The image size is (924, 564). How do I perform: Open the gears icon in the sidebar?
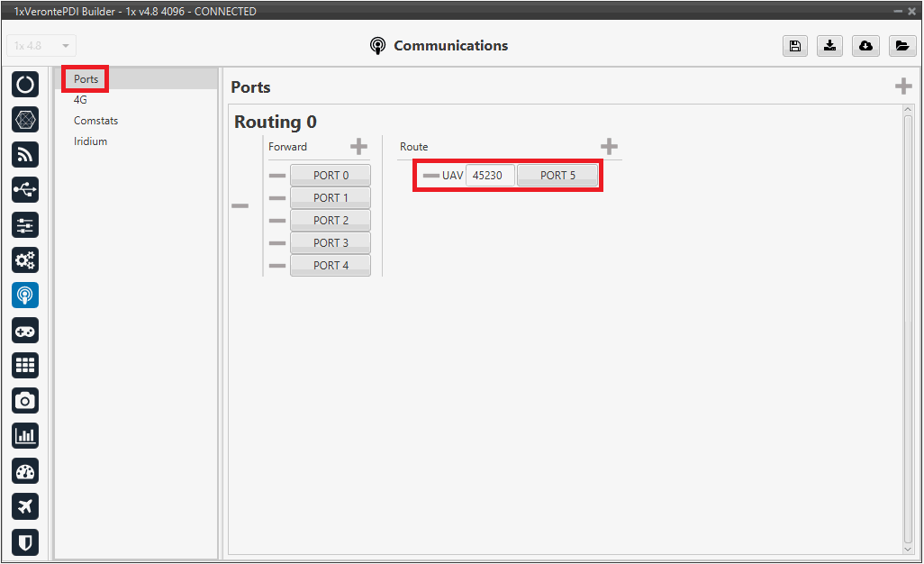tap(25, 260)
